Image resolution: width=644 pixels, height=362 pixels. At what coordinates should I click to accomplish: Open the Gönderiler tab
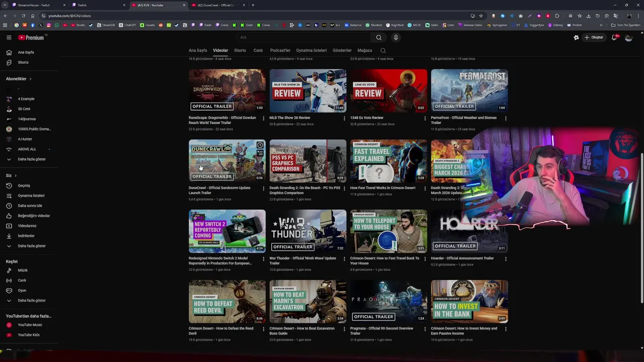pyautogui.click(x=342, y=50)
